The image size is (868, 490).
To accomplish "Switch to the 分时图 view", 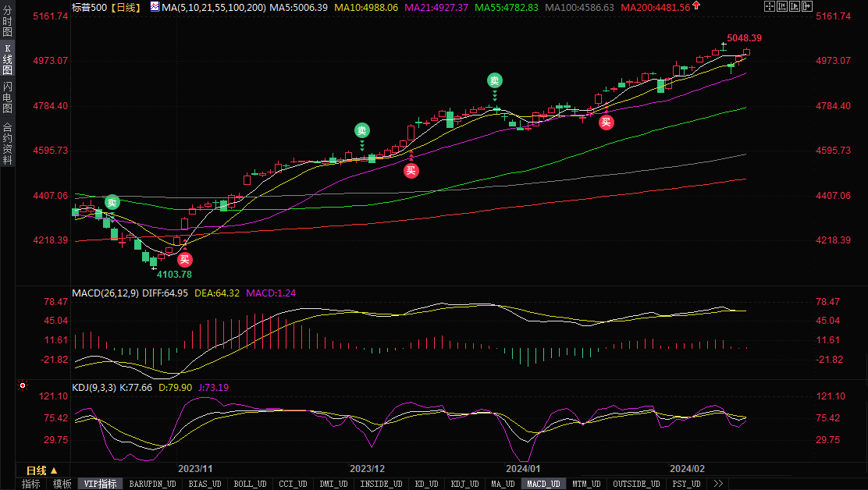I will click(x=7, y=23).
